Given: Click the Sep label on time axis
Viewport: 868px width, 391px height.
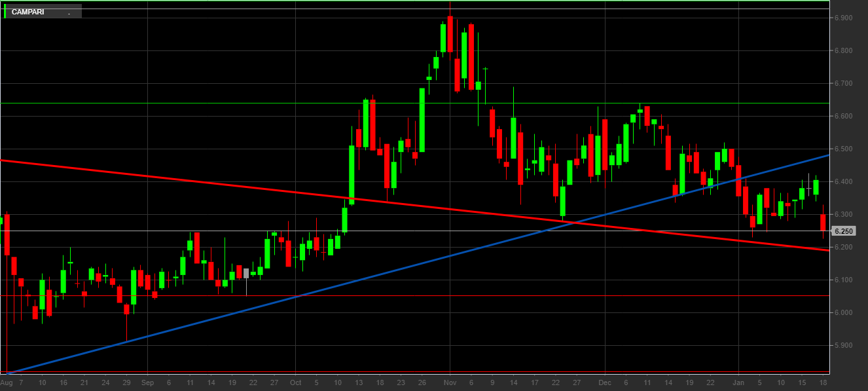Looking at the screenshot, I should (147, 382).
